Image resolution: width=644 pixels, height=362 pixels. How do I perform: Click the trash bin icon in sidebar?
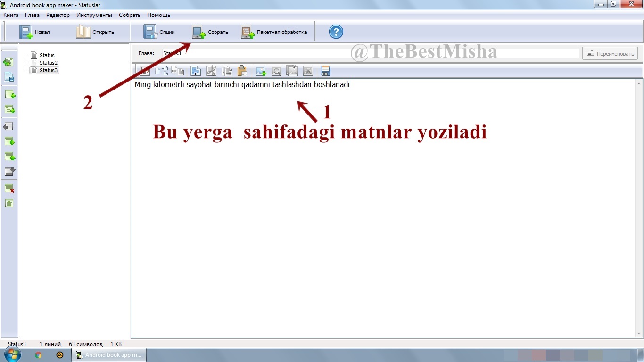coord(9,204)
